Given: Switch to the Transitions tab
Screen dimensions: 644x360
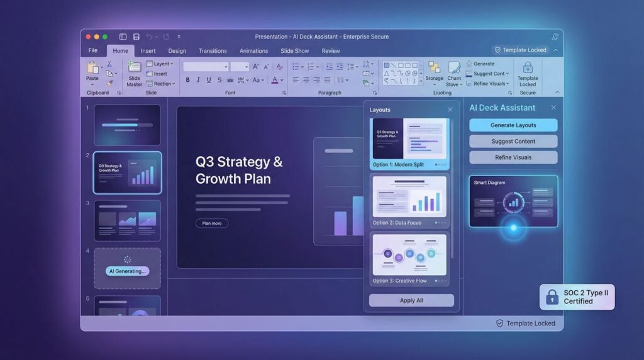Looking at the screenshot, I should [x=213, y=51].
